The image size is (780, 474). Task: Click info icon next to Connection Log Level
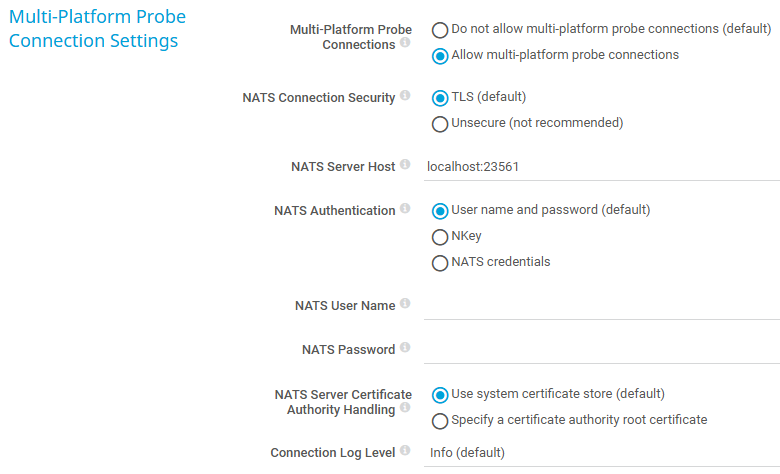coord(405,451)
